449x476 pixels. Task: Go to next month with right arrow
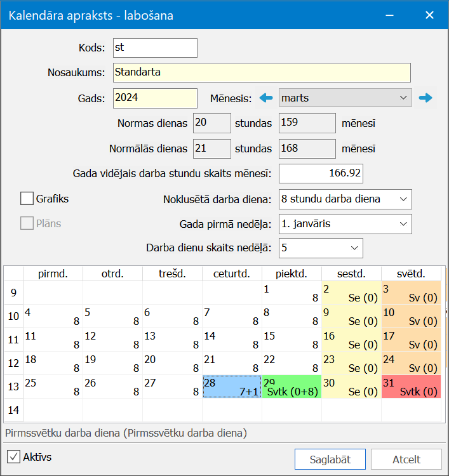pyautogui.click(x=426, y=98)
